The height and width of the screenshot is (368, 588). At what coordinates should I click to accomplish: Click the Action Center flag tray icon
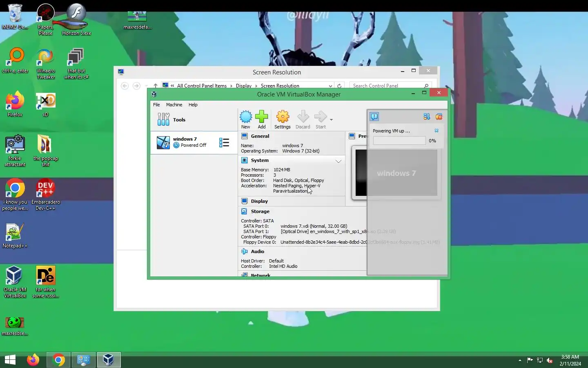coord(530,360)
